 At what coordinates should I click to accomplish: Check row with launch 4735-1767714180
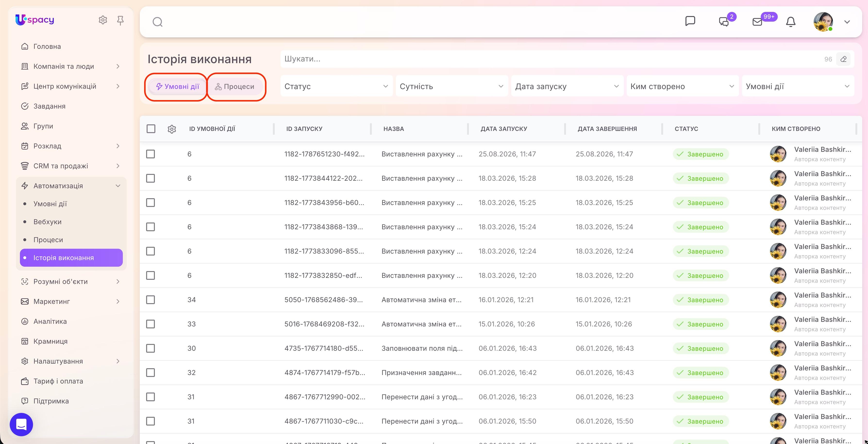click(x=151, y=348)
